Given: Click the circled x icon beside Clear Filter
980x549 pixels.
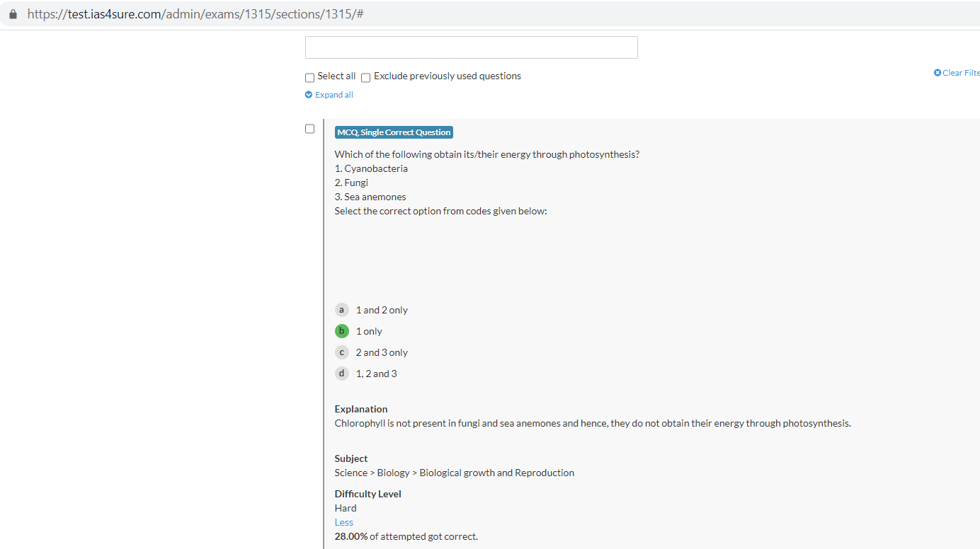Looking at the screenshot, I should [938, 73].
